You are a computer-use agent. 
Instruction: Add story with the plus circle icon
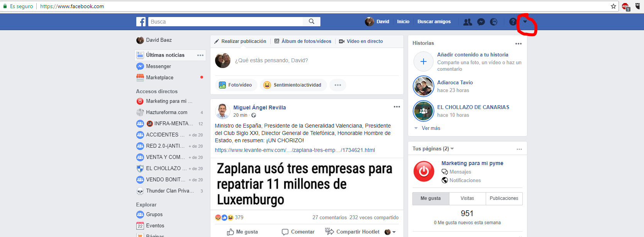point(424,61)
